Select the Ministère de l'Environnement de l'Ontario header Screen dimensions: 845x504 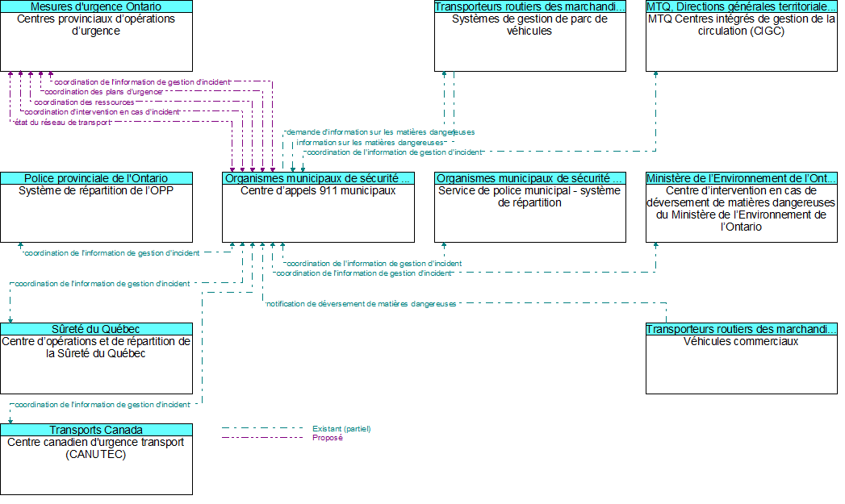click(741, 178)
